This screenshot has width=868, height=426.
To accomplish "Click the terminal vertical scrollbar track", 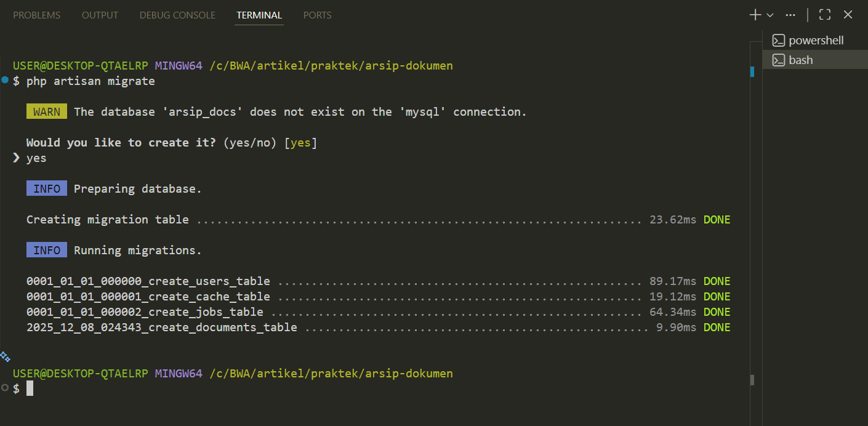I will 752,215.
